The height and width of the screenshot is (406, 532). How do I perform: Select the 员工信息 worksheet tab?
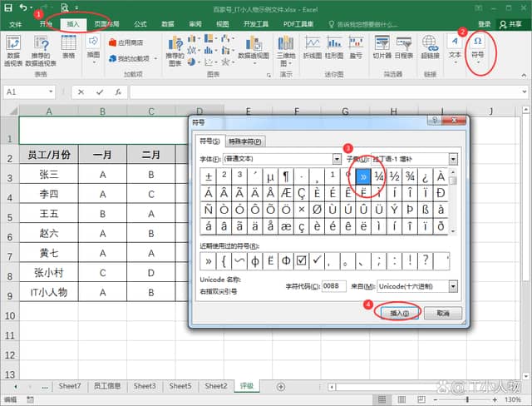click(107, 386)
